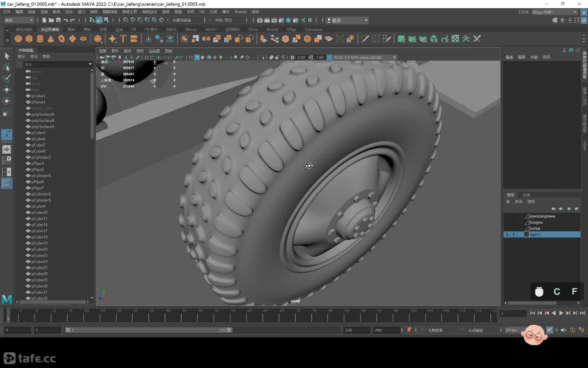Create a polygon torus from the shelf
Viewport: 588px width, 368px height.
coord(62,39)
